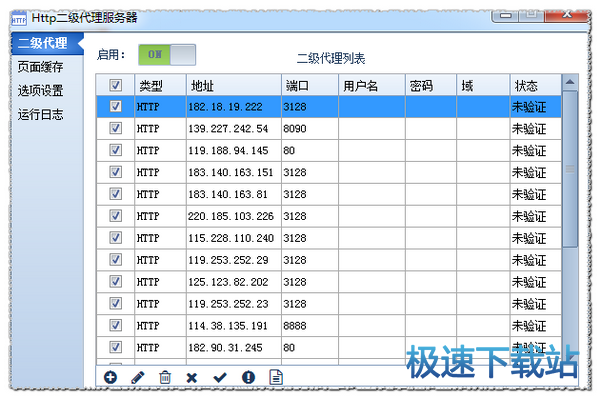This screenshot has height=399, width=600.
Task: Click the HTTP app icon in title bar
Action: point(19,19)
